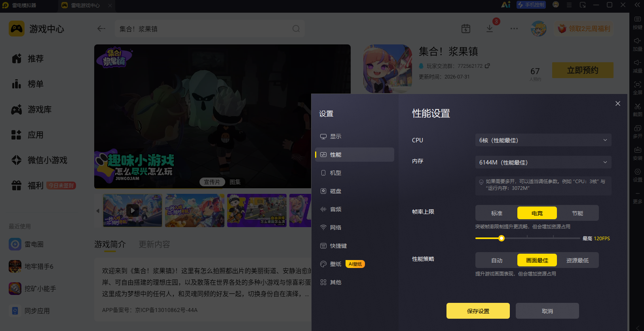Go back with the left arrow icon
The image size is (644, 331).
coord(101,29)
